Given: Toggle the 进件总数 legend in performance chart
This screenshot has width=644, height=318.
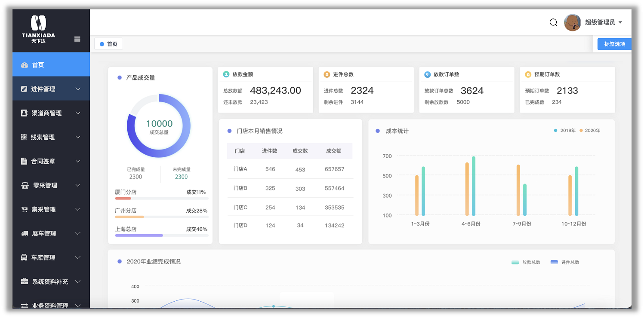Looking at the screenshot, I should 565,262.
